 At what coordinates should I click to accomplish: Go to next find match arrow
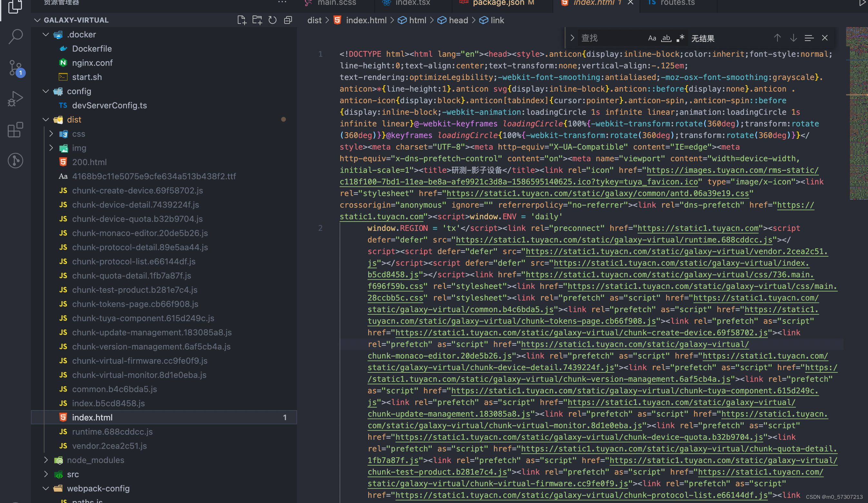click(793, 38)
